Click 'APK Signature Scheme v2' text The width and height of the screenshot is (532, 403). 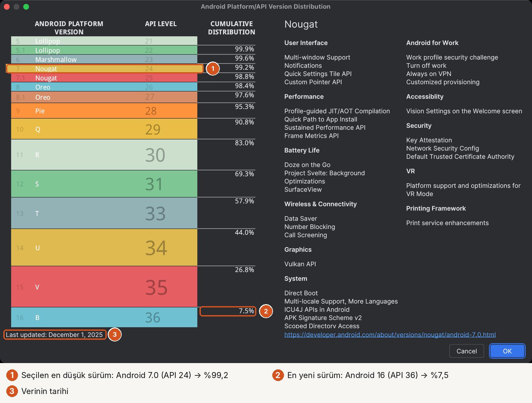323,318
